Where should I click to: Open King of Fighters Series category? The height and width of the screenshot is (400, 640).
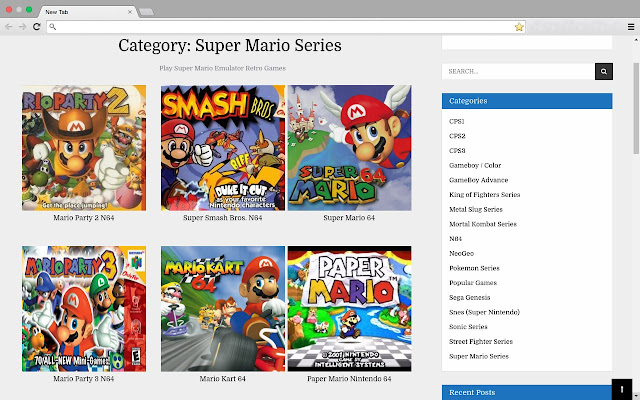[x=484, y=195]
